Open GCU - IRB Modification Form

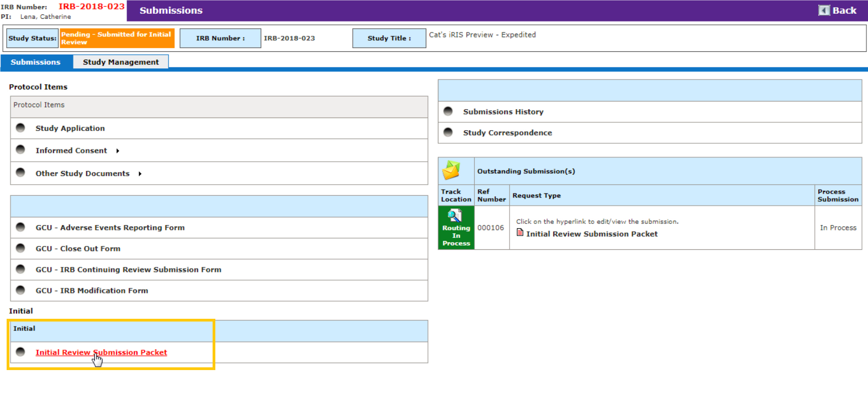tap(92, 290)
